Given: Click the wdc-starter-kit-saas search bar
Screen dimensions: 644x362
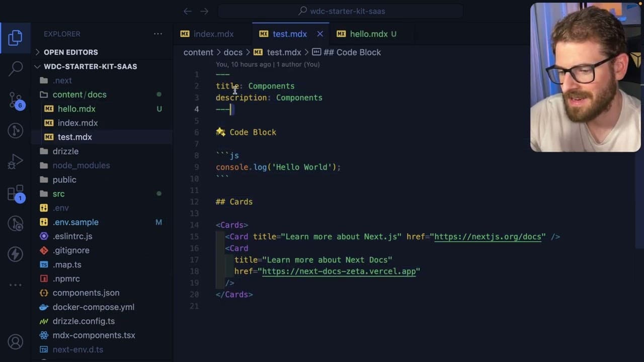Looking at the screenshot, I should tap(341, 11).
